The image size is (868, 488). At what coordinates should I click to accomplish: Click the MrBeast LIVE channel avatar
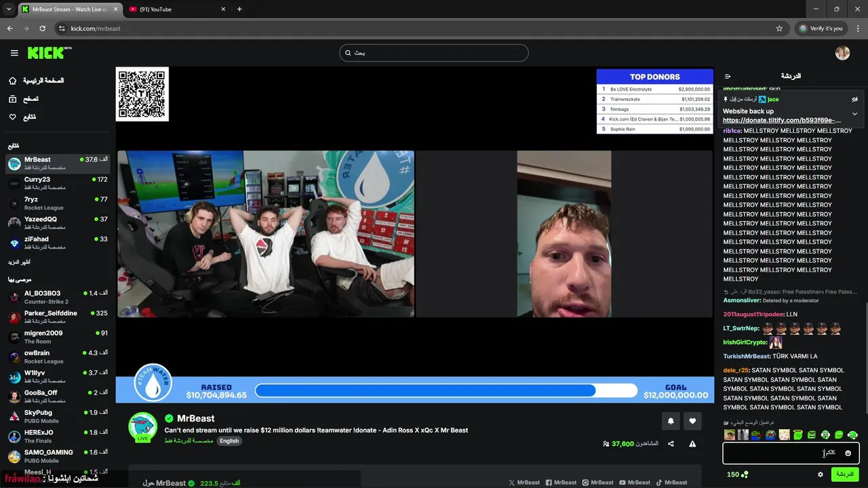tap(143, 427)
